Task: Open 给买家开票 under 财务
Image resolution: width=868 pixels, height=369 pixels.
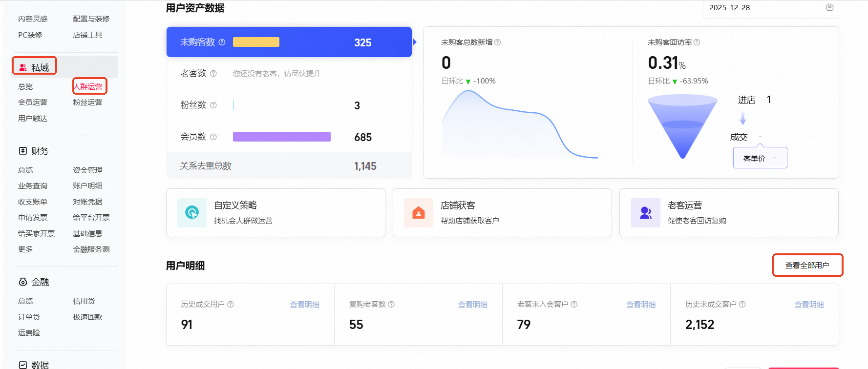Action: [x=36, y=234]
